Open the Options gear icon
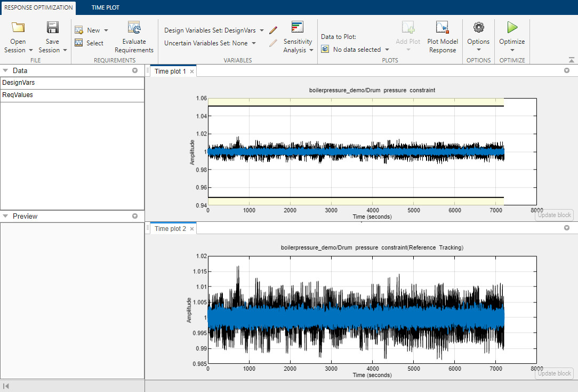The height and width of the screenshot is (392, 578). [x=478, y=28]
